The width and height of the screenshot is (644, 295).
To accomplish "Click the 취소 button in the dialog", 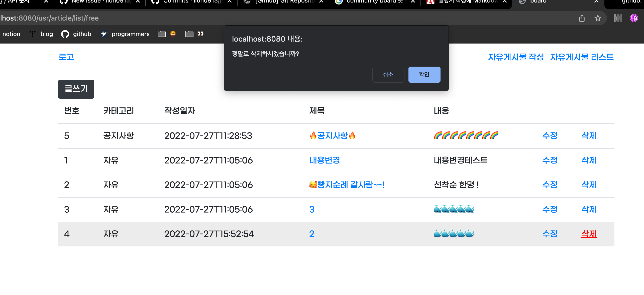I will click(x=388, y=74).
